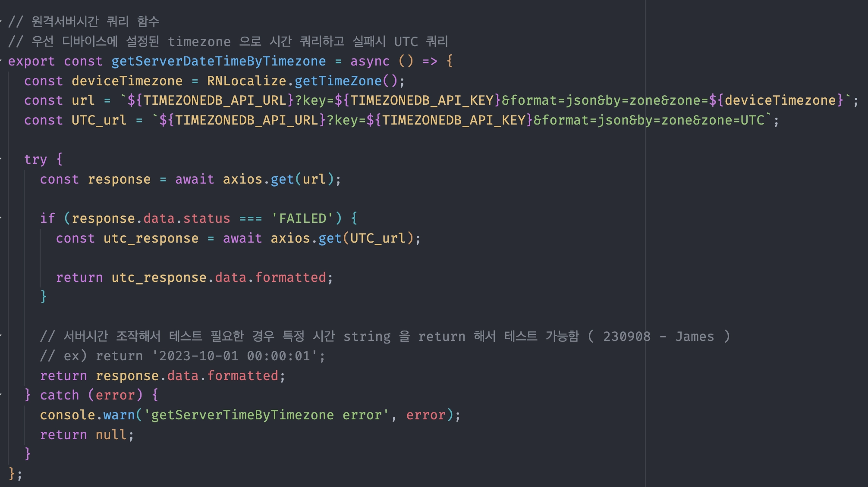
Task: Click utc_response variable in const declaration
Action: click(151, 238)
